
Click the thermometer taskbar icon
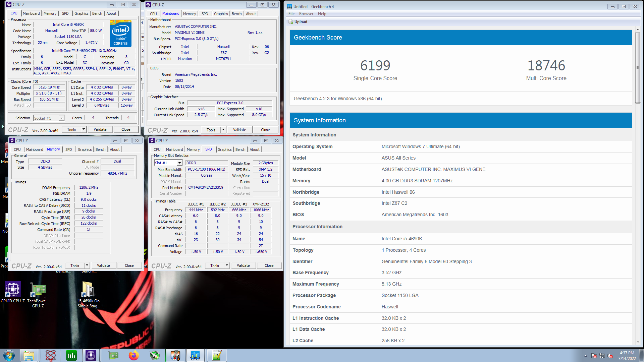click(x=175, y=355)
